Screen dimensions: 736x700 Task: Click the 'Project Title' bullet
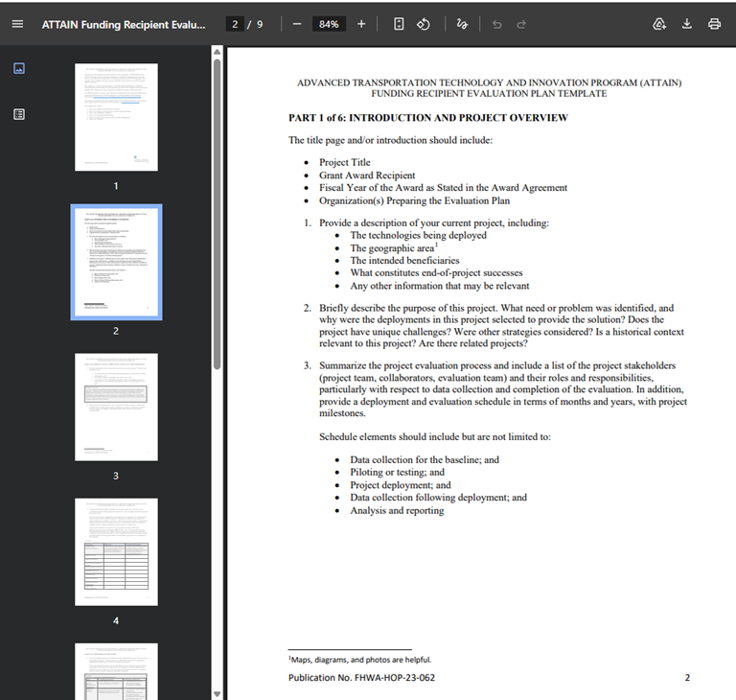tap(345, 162)
